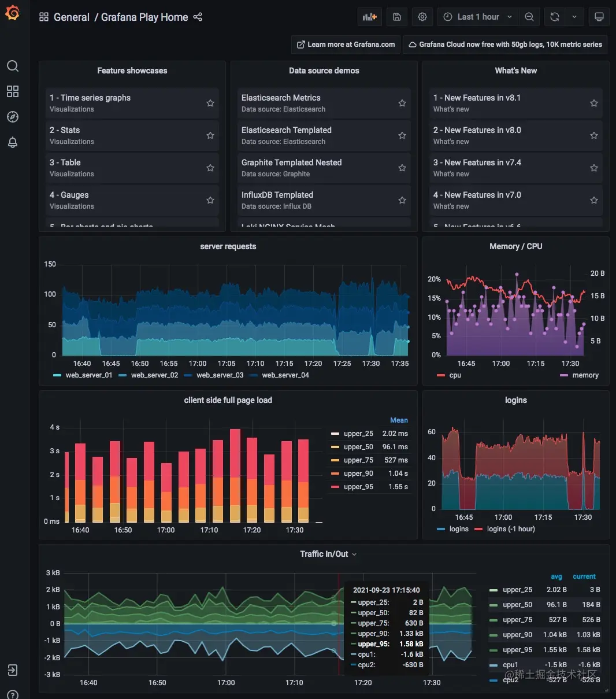This screenshot has height=699, width=616.
Task: Star the 1 - New Features in v8.1 dashboard
Action: click(x=594, y=103)
